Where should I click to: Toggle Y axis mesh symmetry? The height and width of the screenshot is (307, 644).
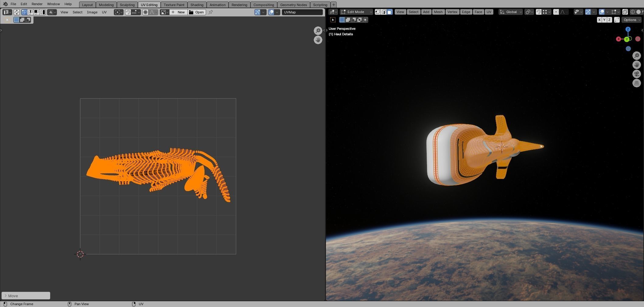click(604, 20)
